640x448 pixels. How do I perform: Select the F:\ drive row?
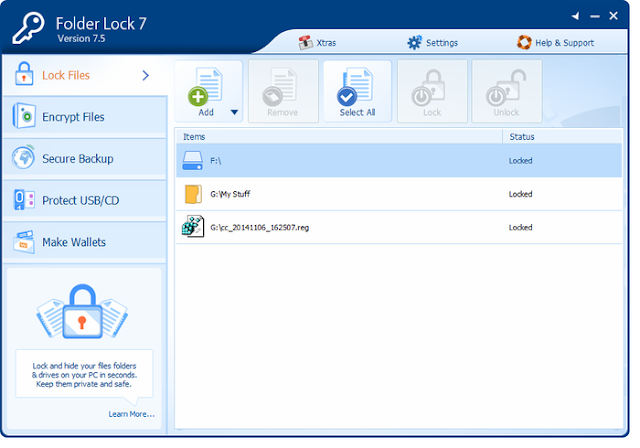pos(399,160)
